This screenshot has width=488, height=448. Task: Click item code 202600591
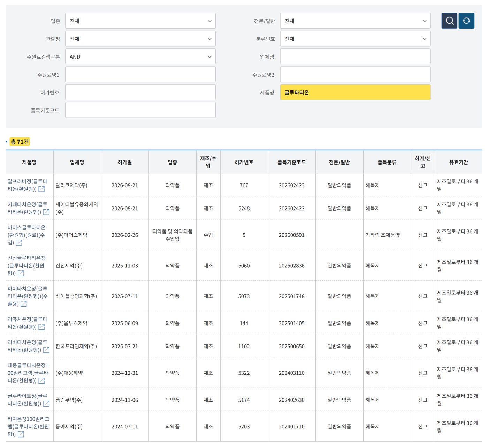tap(292, 235)
